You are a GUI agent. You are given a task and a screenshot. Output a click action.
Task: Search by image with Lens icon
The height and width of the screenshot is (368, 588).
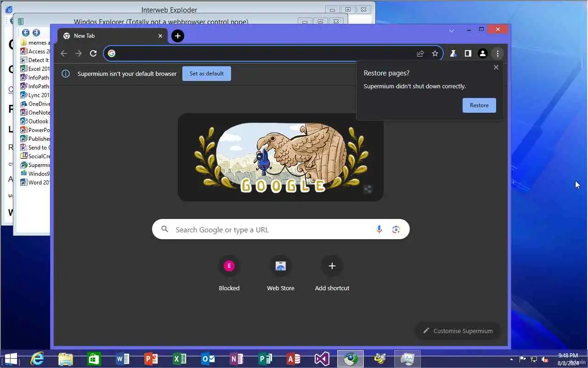click(396, 230)
